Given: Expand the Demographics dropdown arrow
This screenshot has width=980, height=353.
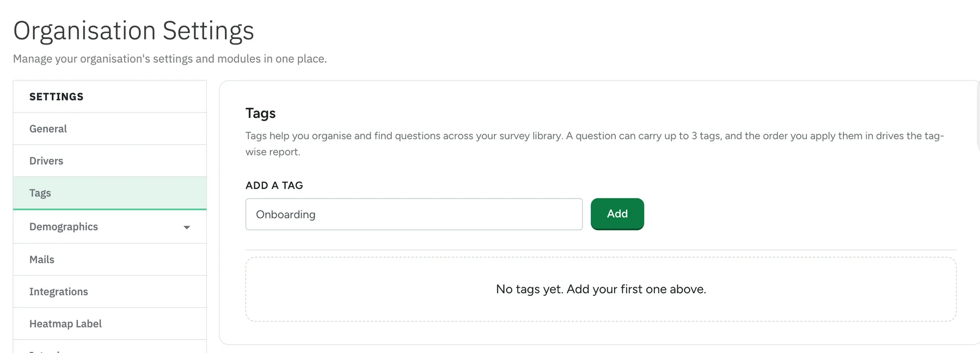Looking at the screenshot, I should tap(187, 227).
